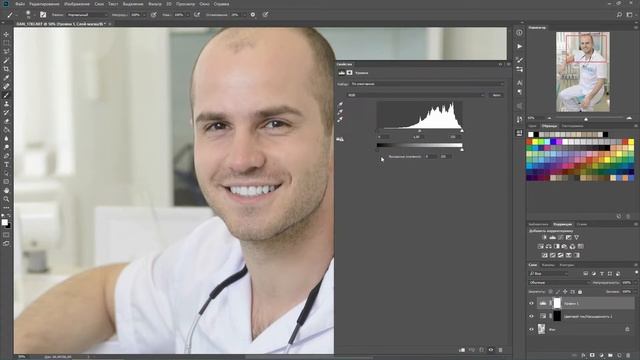Hide the Цветовой тон/Насыщенность 1 layer

tap(531, 316)
